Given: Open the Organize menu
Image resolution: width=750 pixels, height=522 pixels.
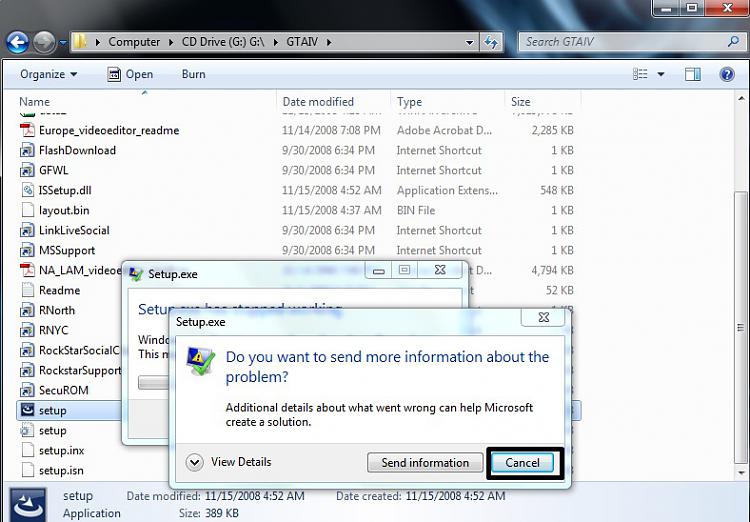Looking at the screenshot, I should point(48,74).
